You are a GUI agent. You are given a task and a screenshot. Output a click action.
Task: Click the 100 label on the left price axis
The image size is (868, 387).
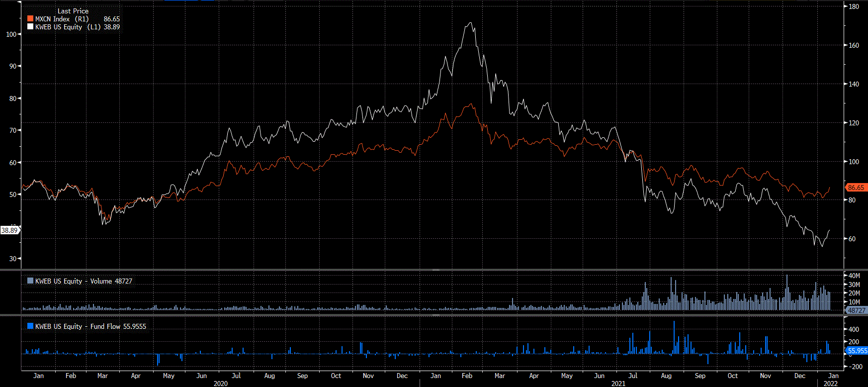[11, 34]
